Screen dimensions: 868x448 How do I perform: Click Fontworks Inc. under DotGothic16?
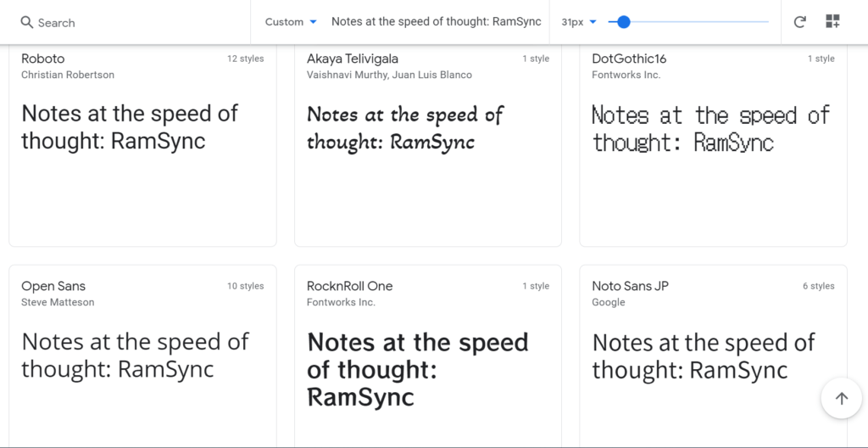click(x=626, y=75)
